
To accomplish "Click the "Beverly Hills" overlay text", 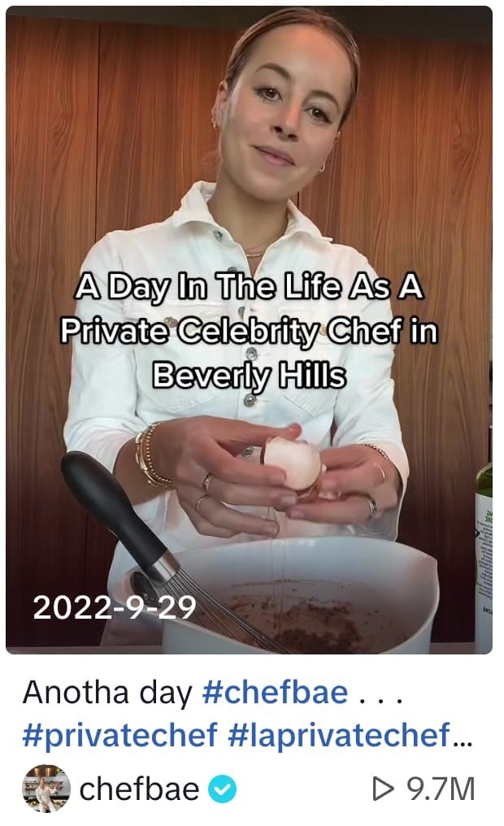I will [249, 376].
